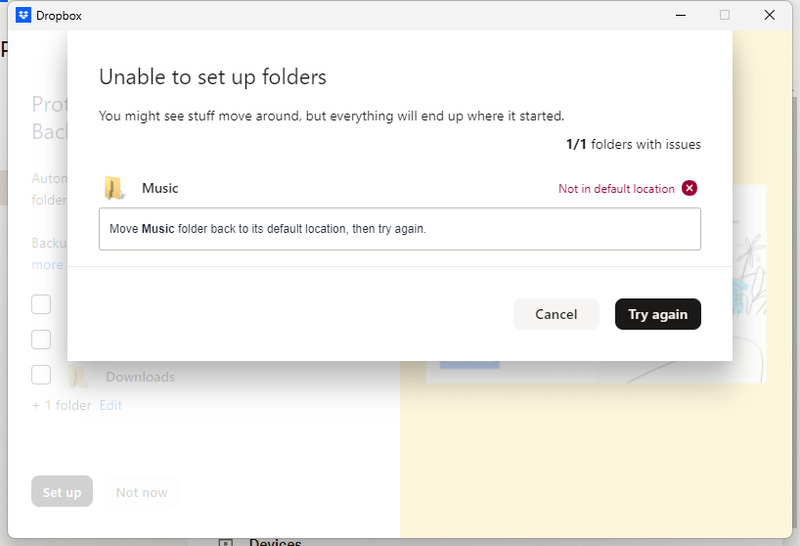The image size is (800, 546).
Task: Click the Music folder icon
Action: click(115, 188)
